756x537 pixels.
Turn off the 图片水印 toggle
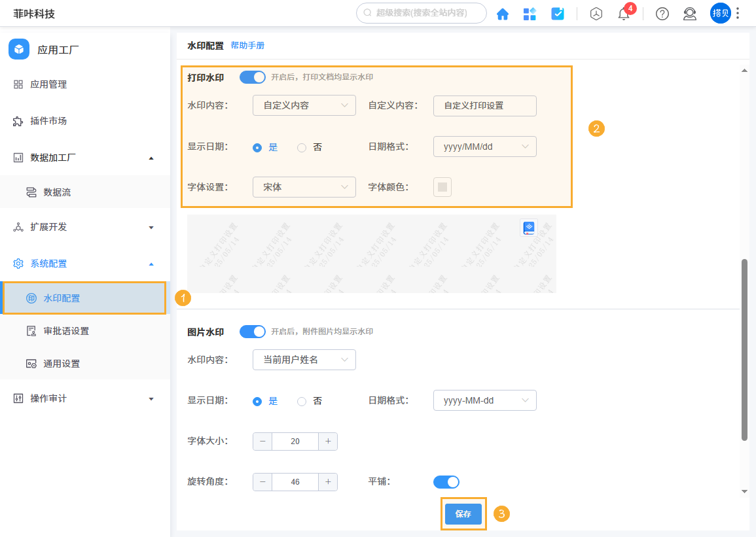coord(253,332)
